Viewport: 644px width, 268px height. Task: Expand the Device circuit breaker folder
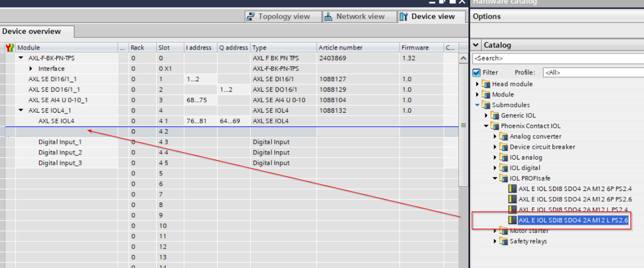[495, 147]
